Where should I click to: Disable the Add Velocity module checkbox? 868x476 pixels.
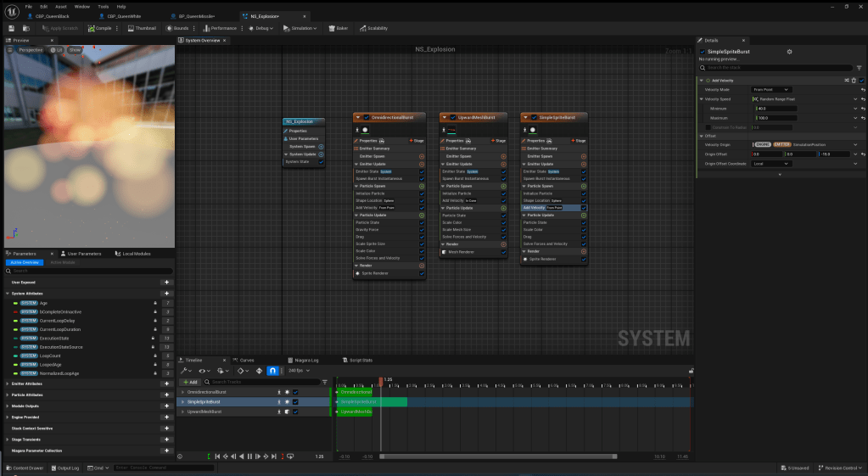coord(862,81)
